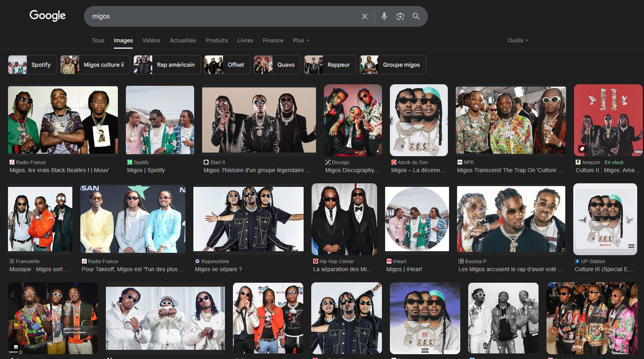Click inside the migos search field
The width and height of the screenshot is (644, 359).
(224, 16)
